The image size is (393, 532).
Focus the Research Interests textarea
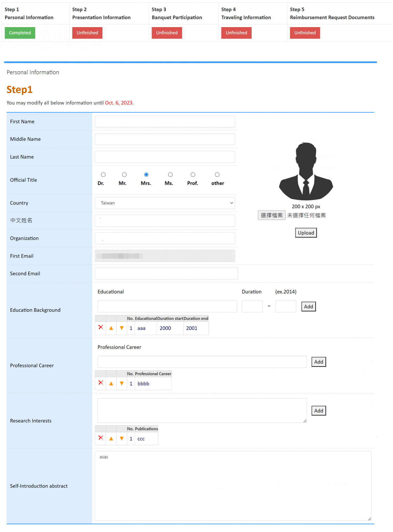click(202, 411)
